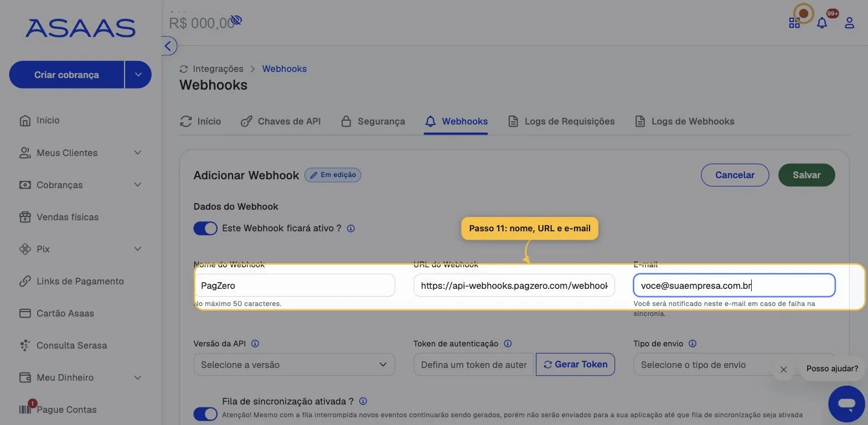Viewport: 868px width, 425px height.
Task: Click the Nome do Webhook field
Action: pyautogui.click(x=294, y=286)
